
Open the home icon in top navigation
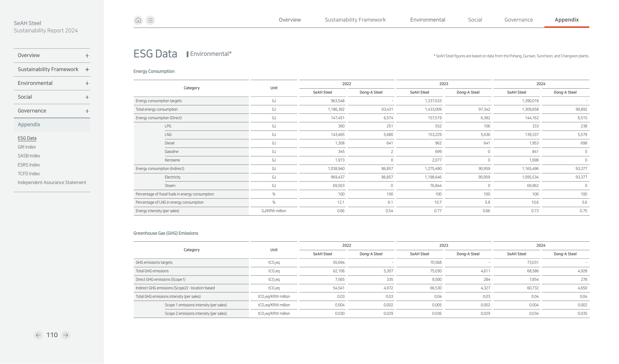tap(138, 20)
